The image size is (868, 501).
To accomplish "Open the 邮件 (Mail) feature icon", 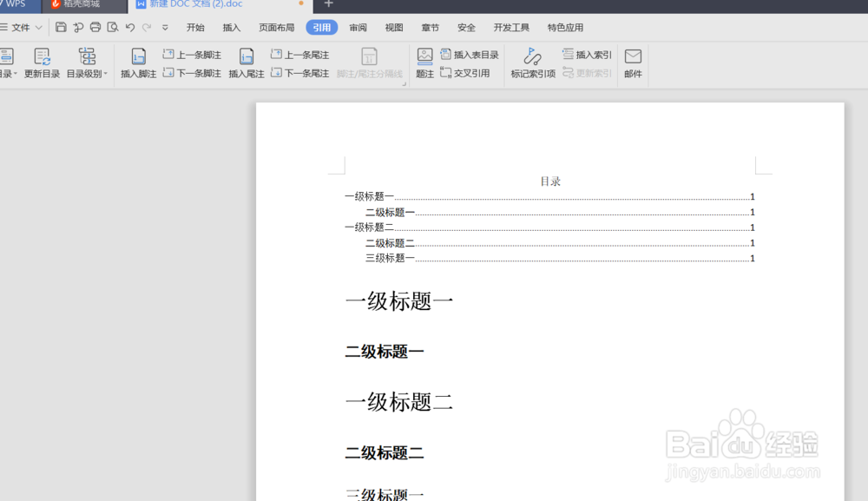I will click(633, 63).
